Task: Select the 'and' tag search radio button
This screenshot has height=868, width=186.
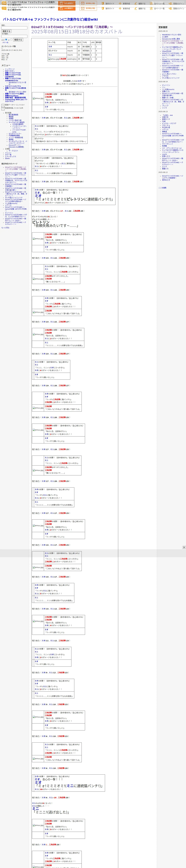Action: coord(6,39)
